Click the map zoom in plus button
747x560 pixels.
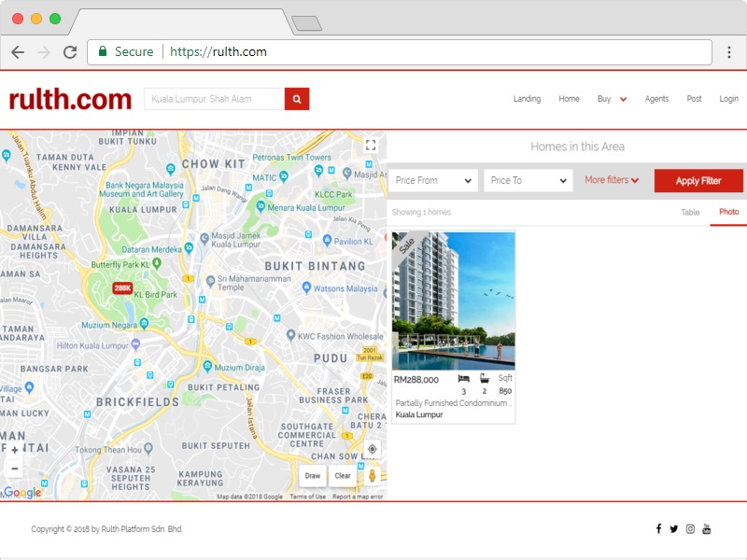pyautogui.click(x=14, y=450)
